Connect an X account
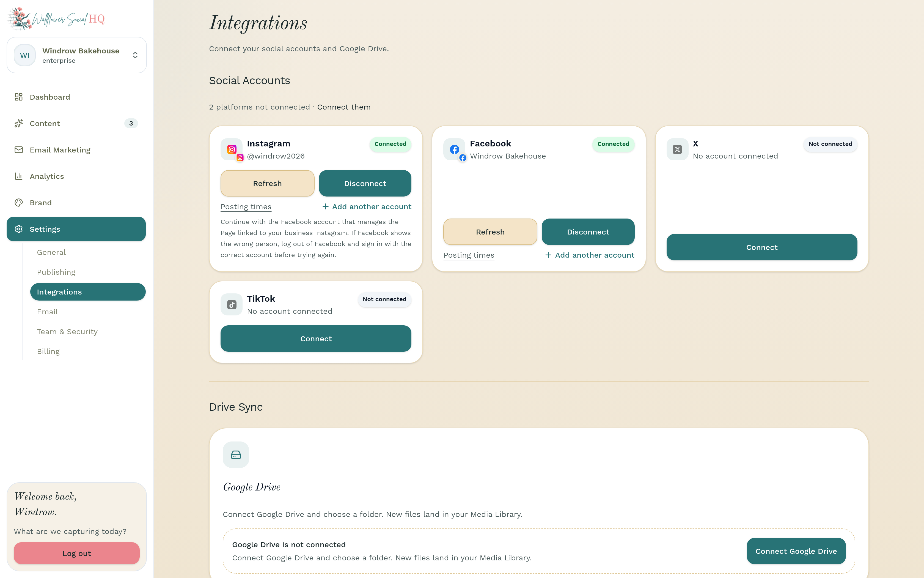The image size is (924, 578). point(762,247)
